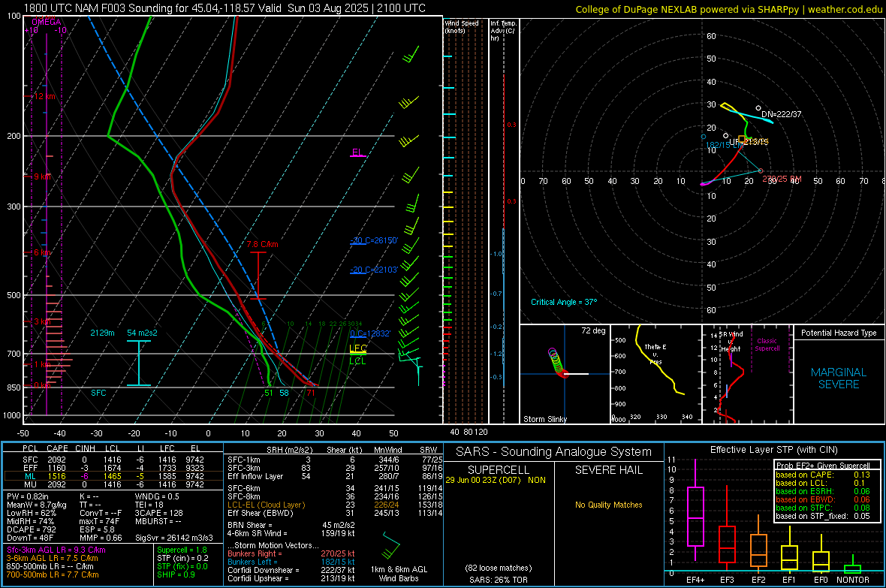Screen dimensions: 886x588
Task: Click the 'based on ESRH:' probability row
Action: tap(823, 491)
